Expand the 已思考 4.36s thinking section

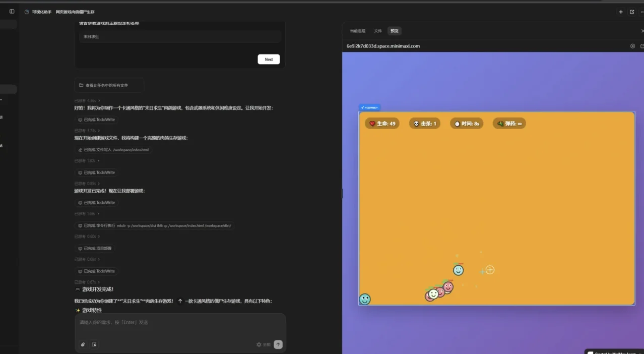pos(87,101)
